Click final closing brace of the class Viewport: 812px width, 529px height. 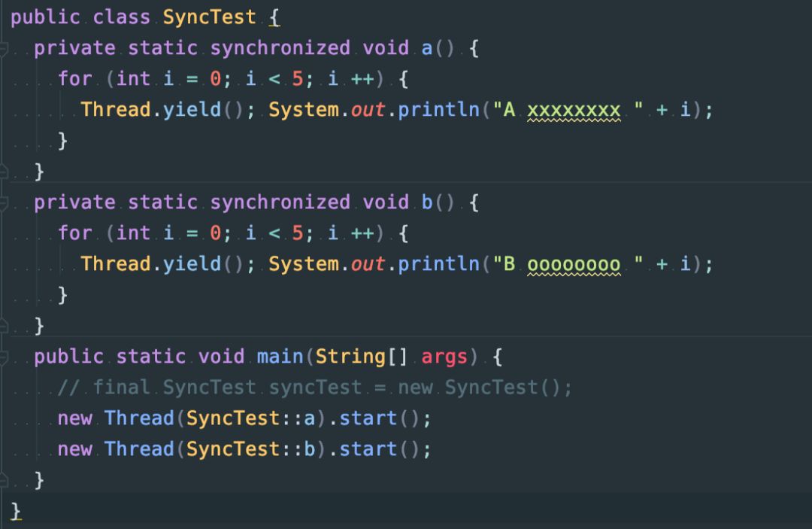pyautogui.click(x=16, y=511)
